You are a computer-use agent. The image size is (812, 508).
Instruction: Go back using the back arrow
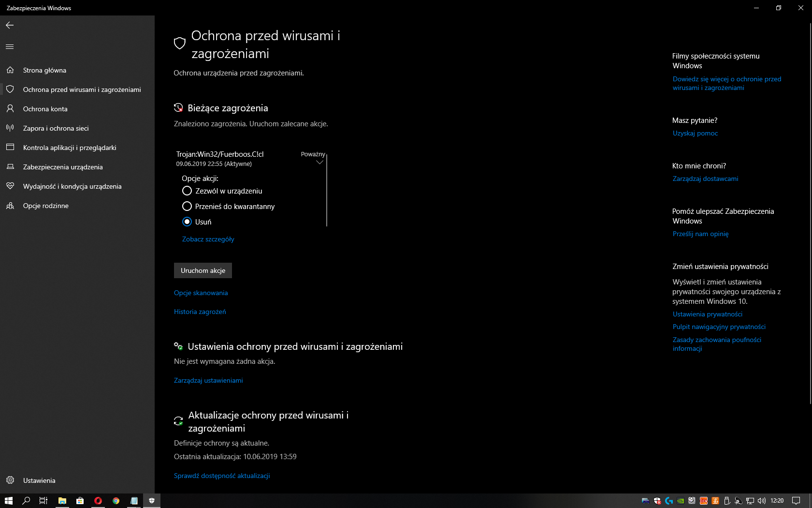pos(10,25)
